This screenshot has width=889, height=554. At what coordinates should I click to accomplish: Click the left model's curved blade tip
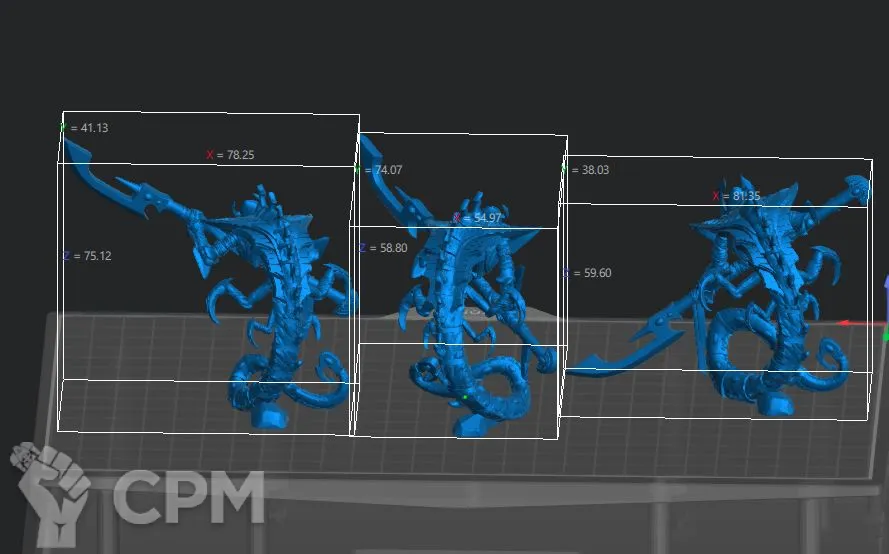click(75, 149)
